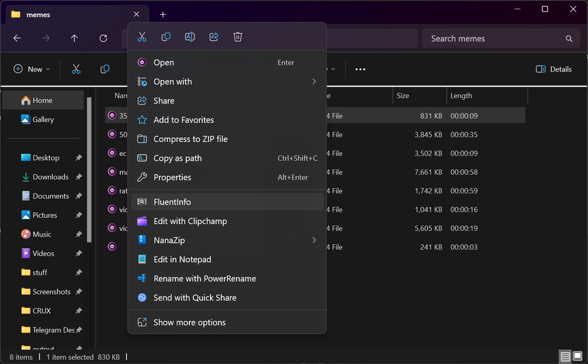The height and width of the screenshot is (364, 588).
Task: Open a new File Explorer tab
Action: tap(163, 15)
